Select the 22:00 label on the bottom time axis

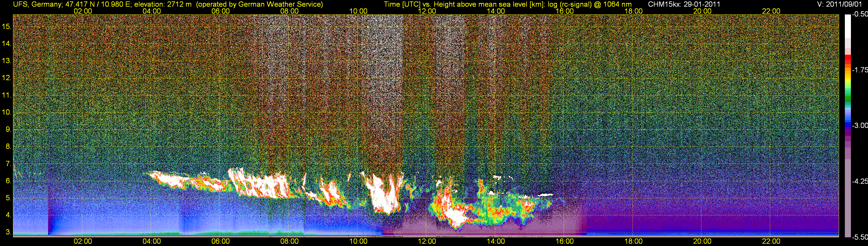coord(771,241)
